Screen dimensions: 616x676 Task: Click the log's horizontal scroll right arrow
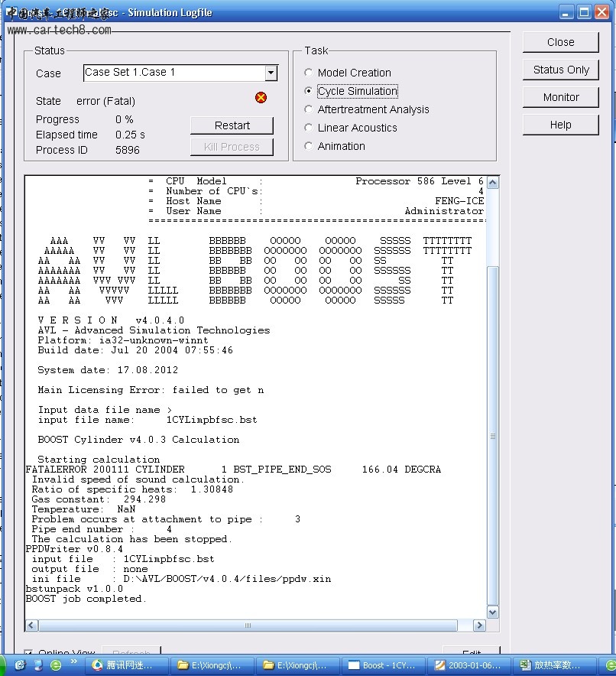[x=479, y=625]
